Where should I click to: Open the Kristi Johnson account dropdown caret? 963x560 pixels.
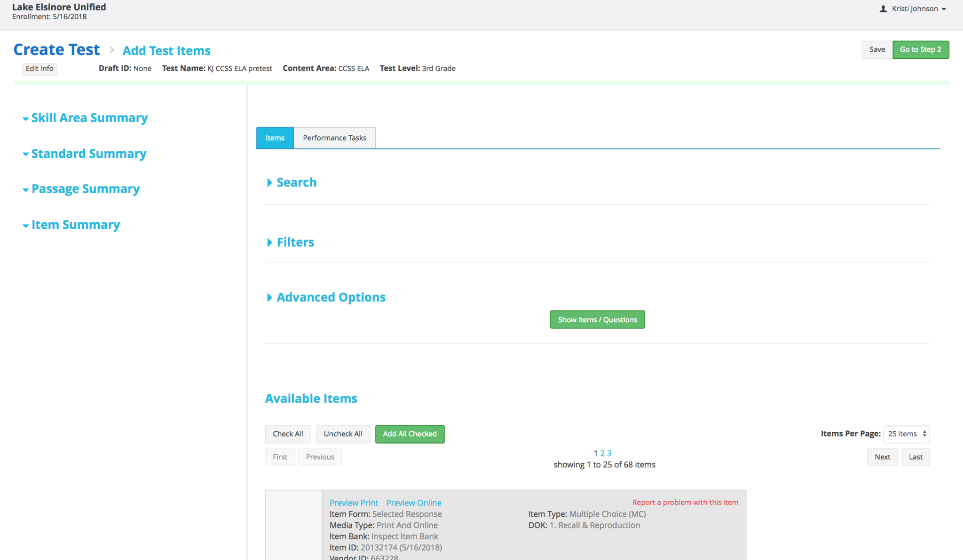click(x=944, y=9)
